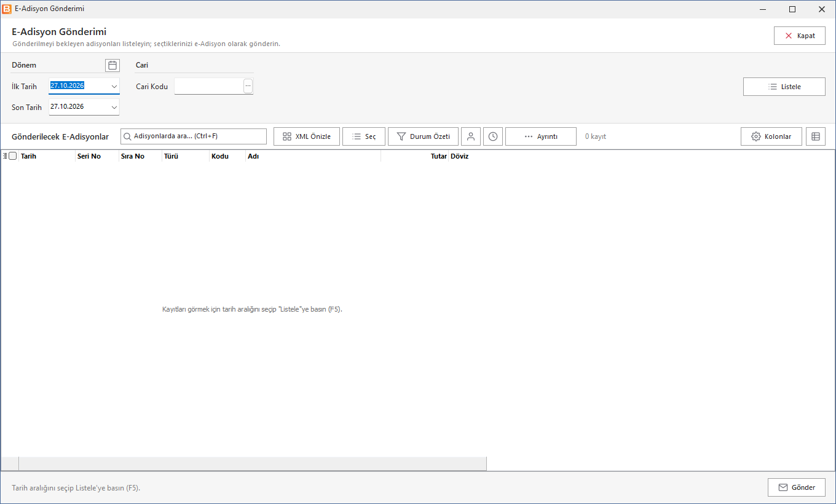The height and width of the screenshot is (504, 836).
Task: Click the clock history icon in toolbar
Action: (493, 136)
